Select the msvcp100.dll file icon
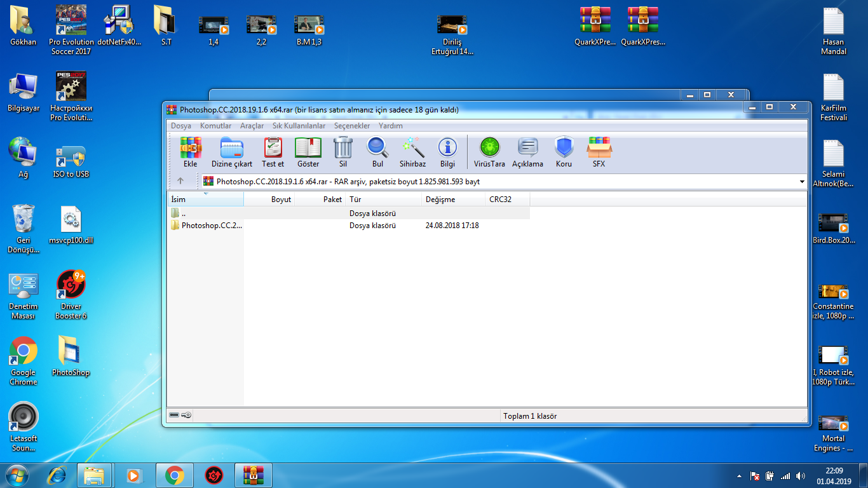 point(71,225)
